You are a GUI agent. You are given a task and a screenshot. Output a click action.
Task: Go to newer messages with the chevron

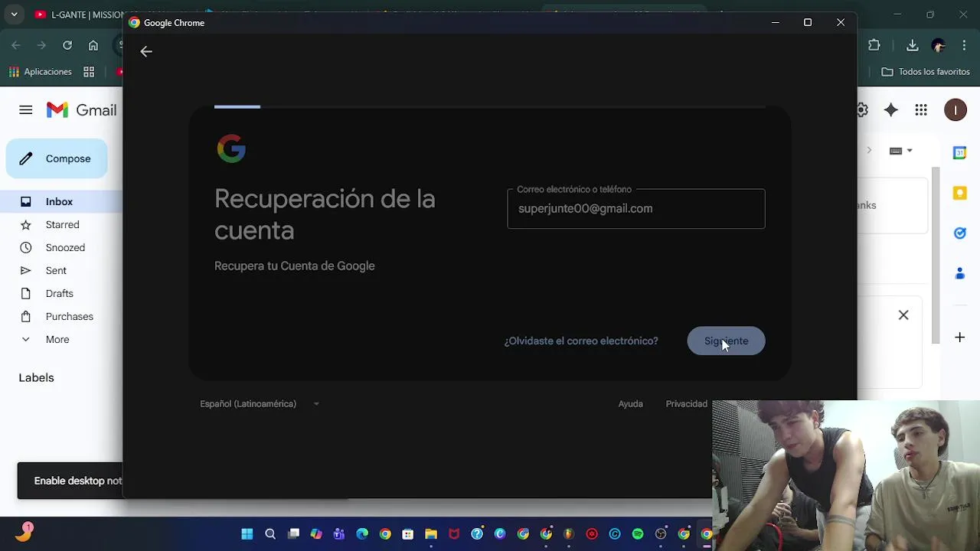tap(869, 150)
